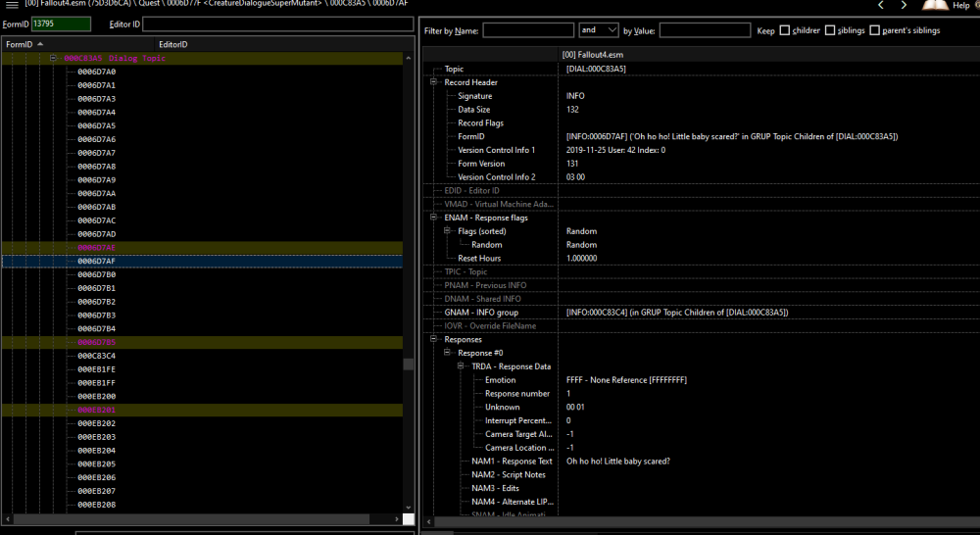Navigate forward with right arrow icon
The width and height of the screenshot is (980, 535).
[904, 5]
